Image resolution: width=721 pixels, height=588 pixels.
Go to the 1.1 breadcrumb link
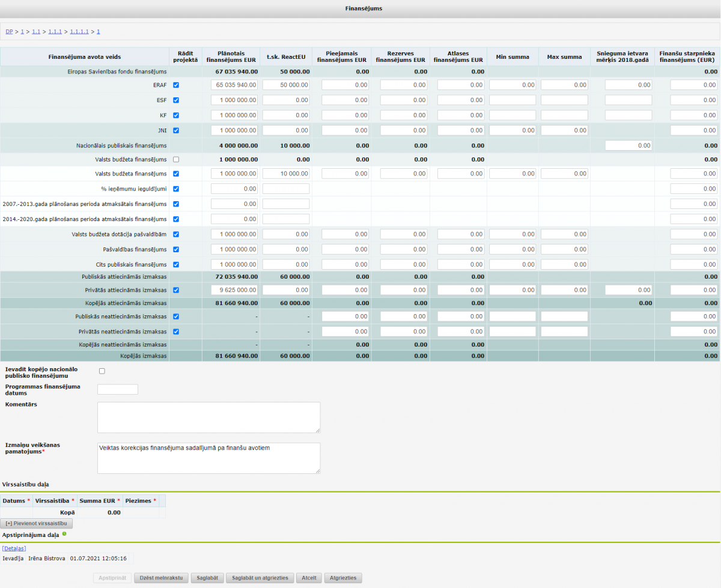[x=36, y=31]
